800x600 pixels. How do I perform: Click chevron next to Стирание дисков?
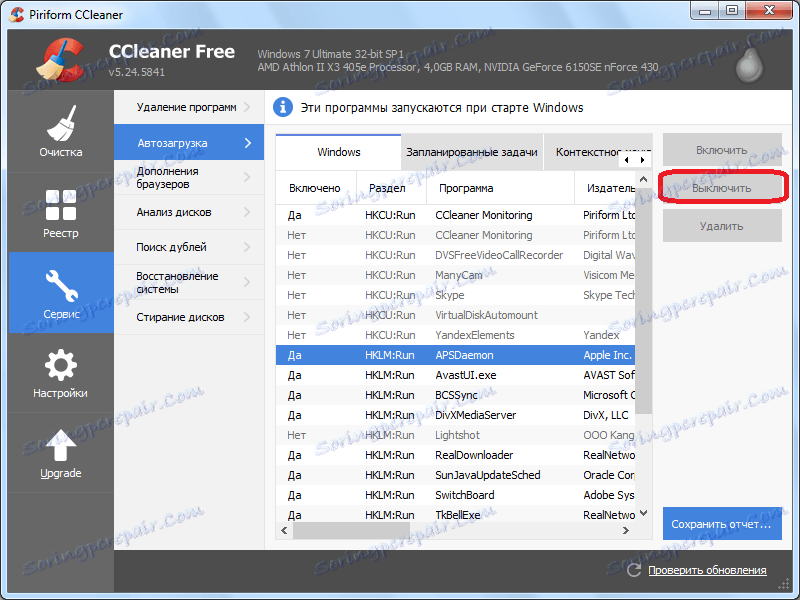(x=247, y=317)
